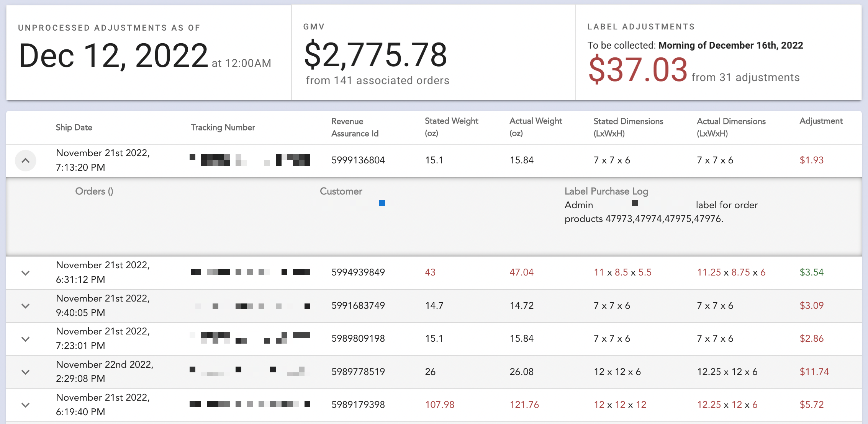Click the Actual Dimensions column header
Image resolution: width=868 pixels, height=424 pixels.
pos(731,127)
